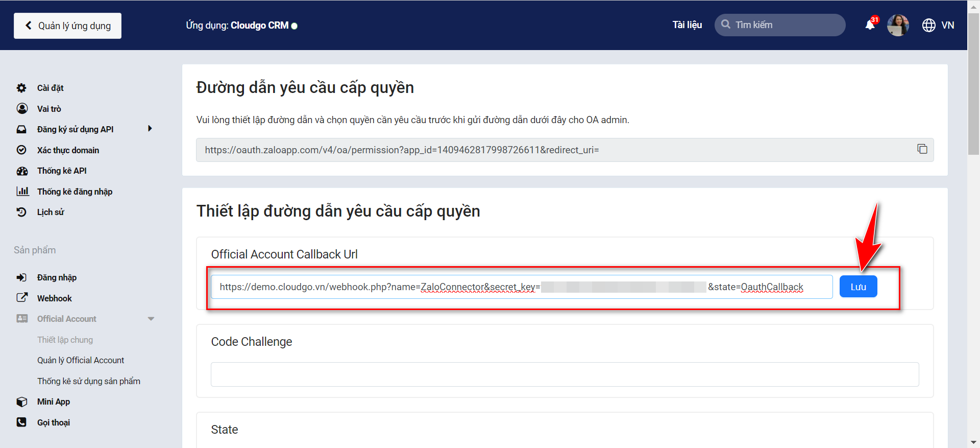
Task: Click the Webhook external link icon
Action: pos(22,298)
